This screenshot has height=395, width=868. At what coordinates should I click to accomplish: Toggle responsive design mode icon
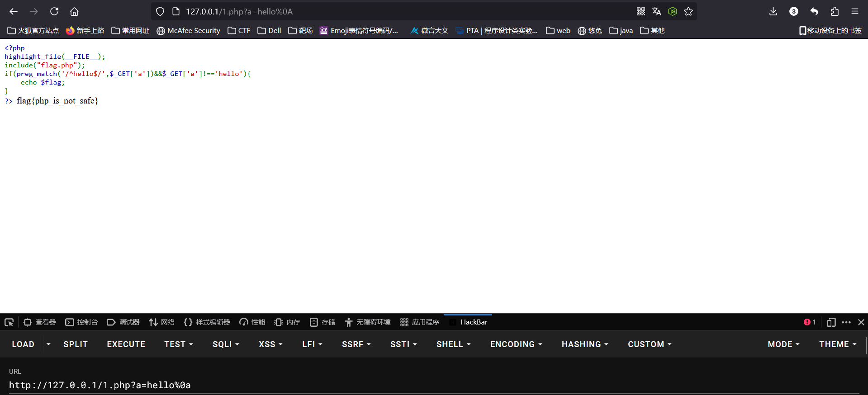pos(831,322)
